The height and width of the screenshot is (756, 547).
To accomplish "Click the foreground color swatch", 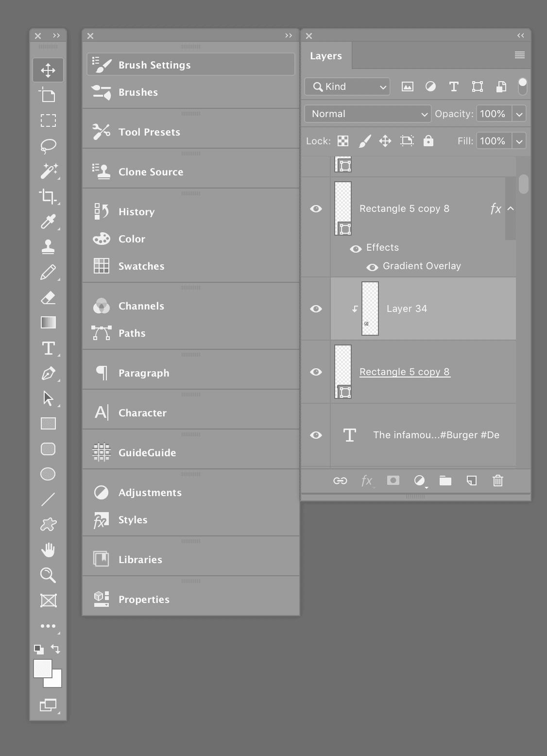I will (43, 669).
